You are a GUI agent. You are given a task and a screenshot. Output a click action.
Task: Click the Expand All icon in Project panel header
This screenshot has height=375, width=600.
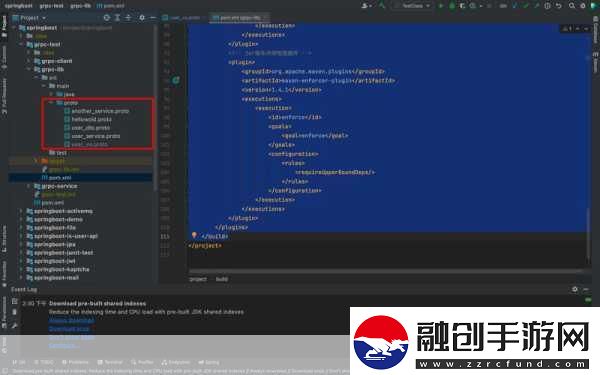tap(117, 18)
